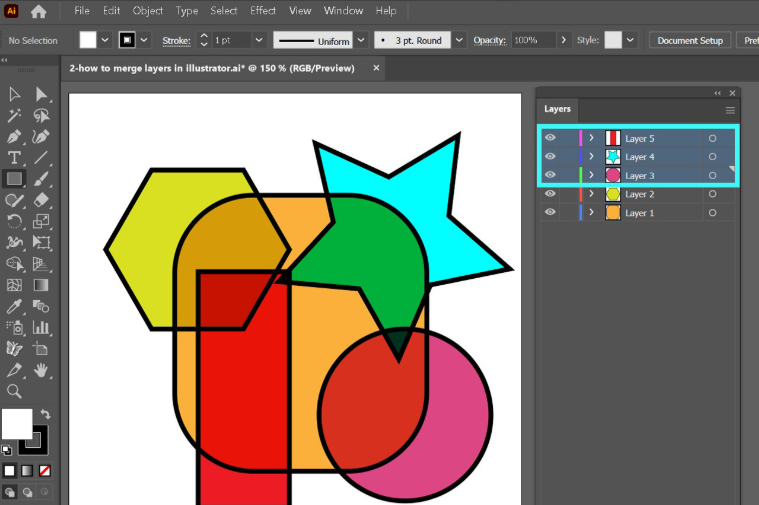The height and width of the screenshot is (505, 759).
Task: Expand Layer 3 sublayers arrow
Action: click(x=591, y=176)
